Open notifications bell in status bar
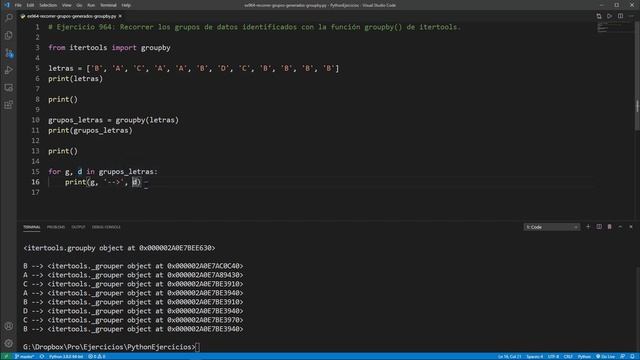The height and width of the screenshot is (360, 640). (x=632, y=356)
